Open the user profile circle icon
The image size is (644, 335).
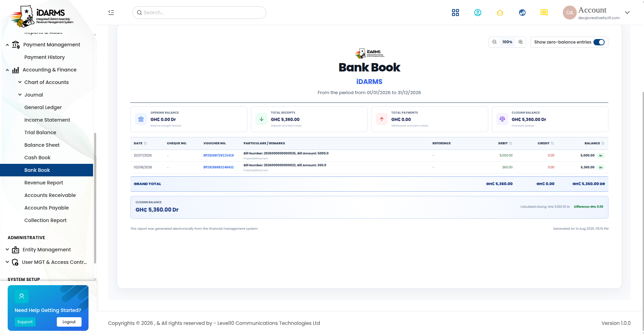click(477, 13)
